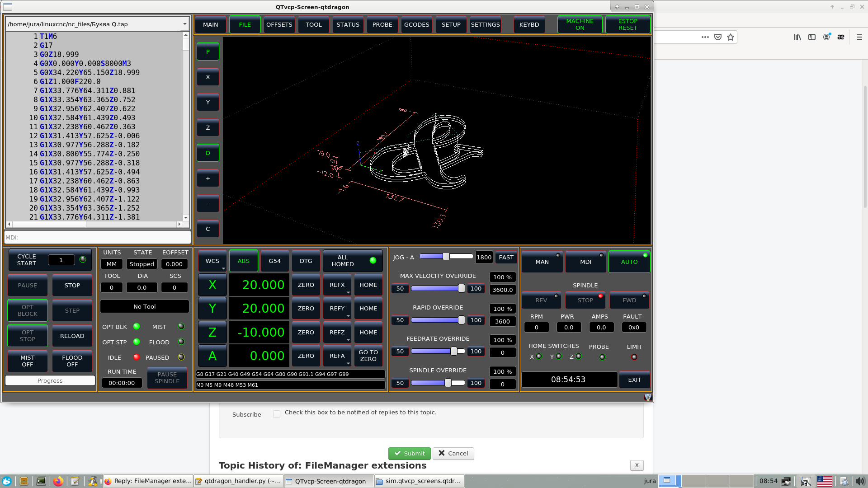This screenshot has height=488, width=868.
Task: Click the small icon in QTvcp status bar corner
Action: point(648,397)
